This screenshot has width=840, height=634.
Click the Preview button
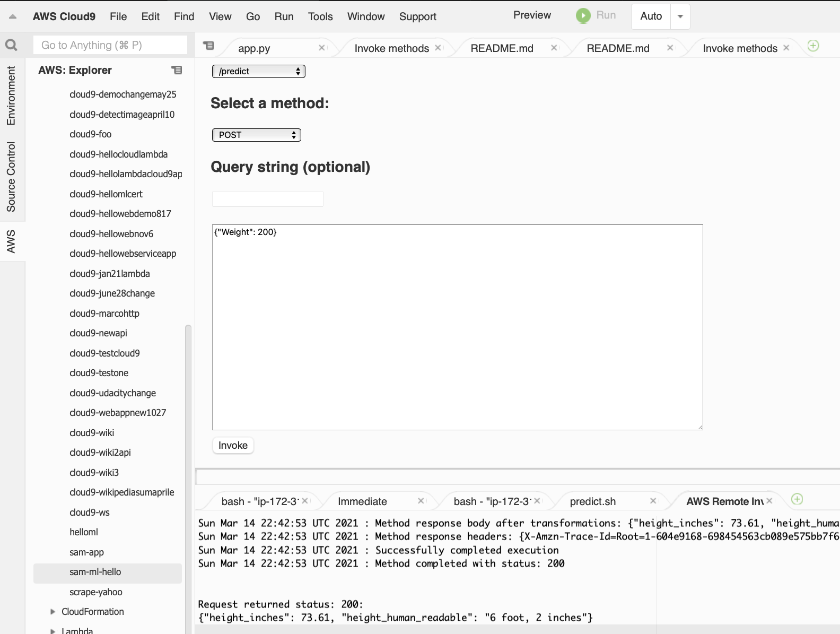532,15
